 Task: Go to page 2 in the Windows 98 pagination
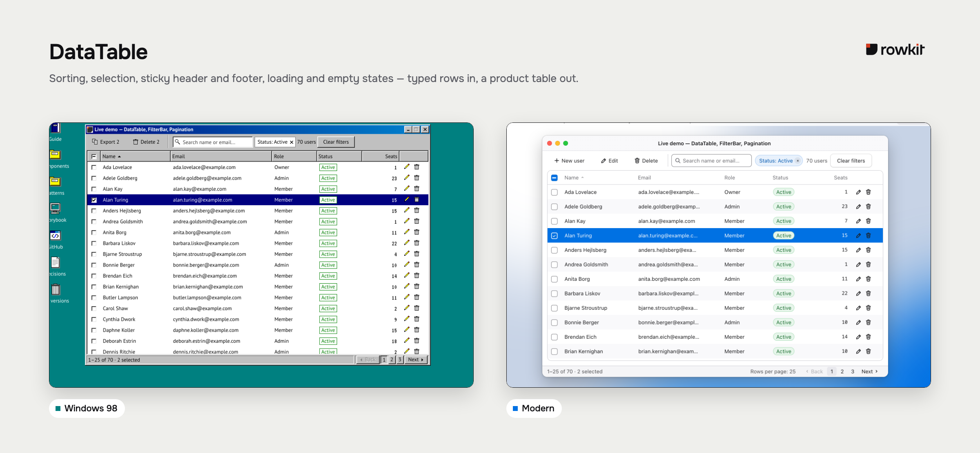(x=392, y=360)
